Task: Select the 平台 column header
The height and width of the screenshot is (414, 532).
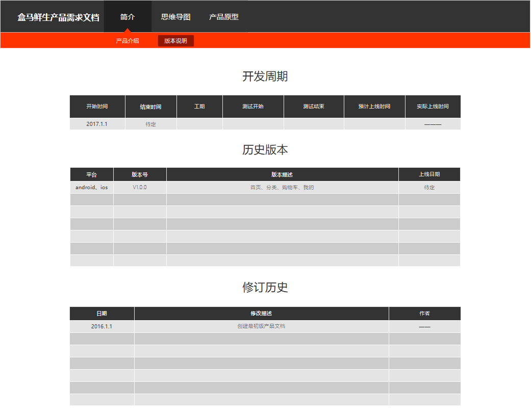Action: click(92, 174)
